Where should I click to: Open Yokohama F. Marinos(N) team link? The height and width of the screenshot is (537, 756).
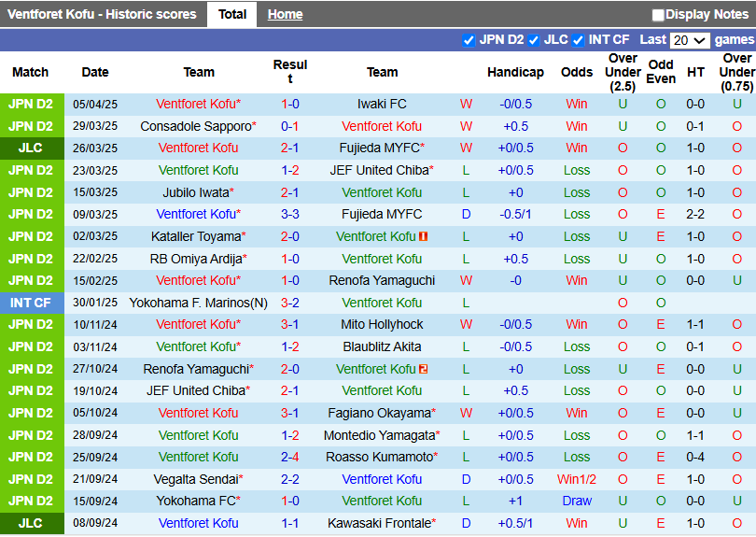tap(198, 303)
